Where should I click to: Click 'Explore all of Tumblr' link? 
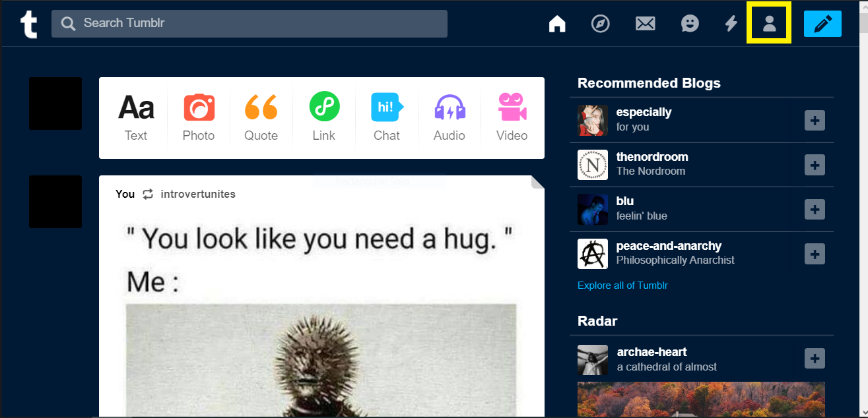[623, 285]
